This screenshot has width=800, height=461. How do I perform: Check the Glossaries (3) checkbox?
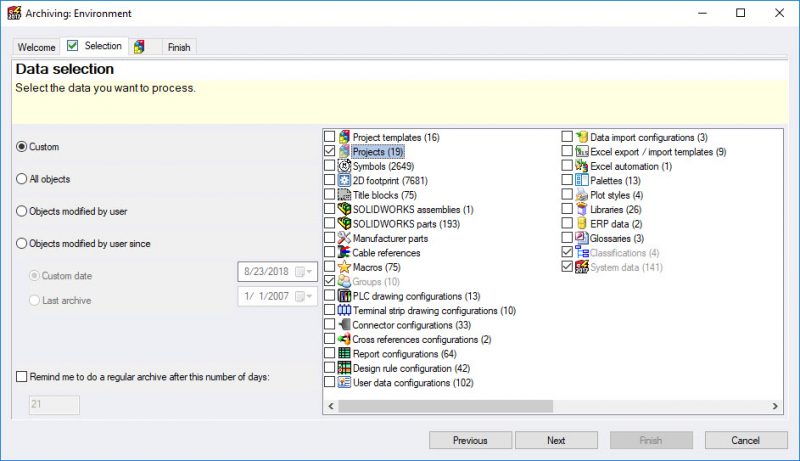tap(567, 238)
